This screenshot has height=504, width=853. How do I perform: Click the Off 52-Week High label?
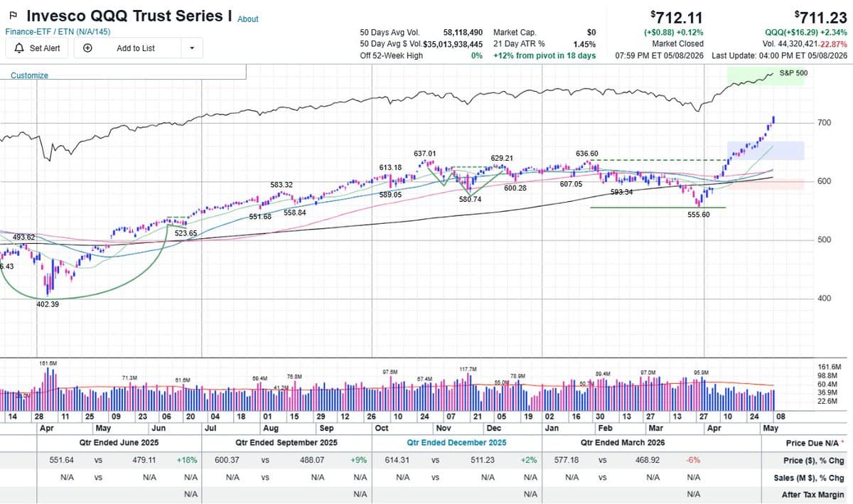point(392,55)
